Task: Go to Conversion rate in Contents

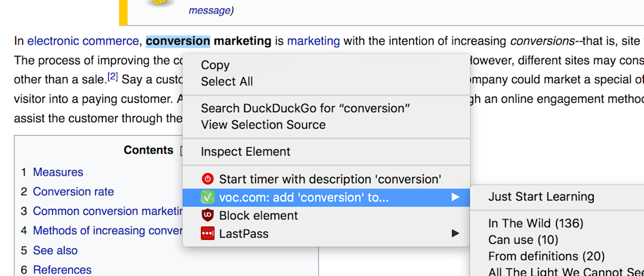Action: pyautogui.click(x=73, y=192)
